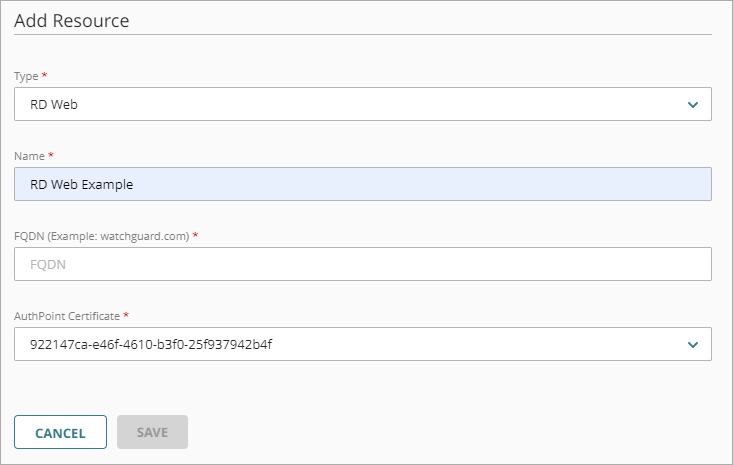Click the chevron arrow in the AuthPoint Certificate field
Screen dimensions: 733x465
[692, 345]
